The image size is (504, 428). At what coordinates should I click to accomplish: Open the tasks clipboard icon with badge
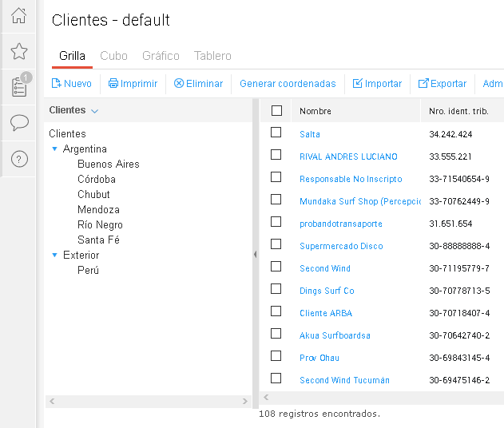[19, 86]
